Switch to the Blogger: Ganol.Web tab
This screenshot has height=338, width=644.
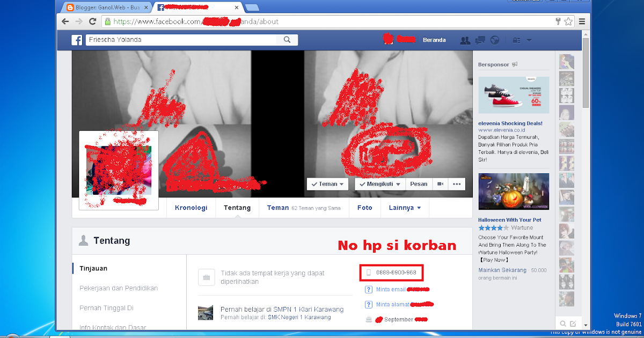pos(107,8)
